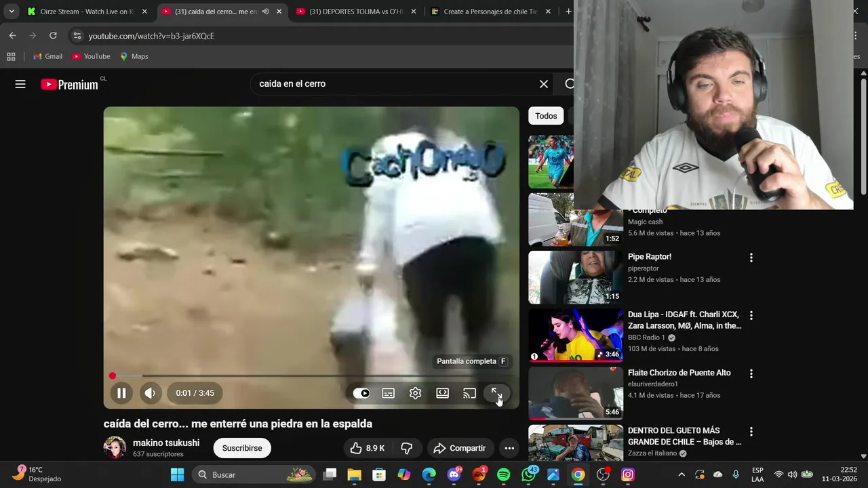Clear the YouTube search text
Screen dimensions: 868x488
[x=544, y=84]
